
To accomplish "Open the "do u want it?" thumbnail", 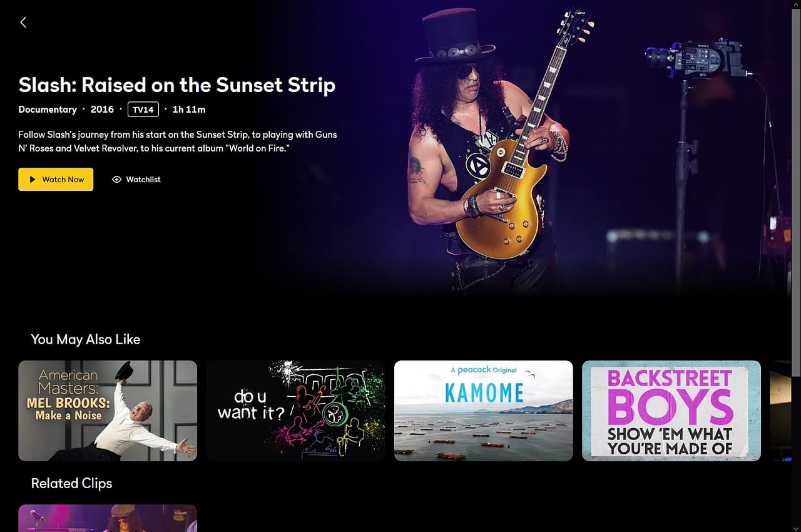I will pyautogui.click(x=295, y=411).
